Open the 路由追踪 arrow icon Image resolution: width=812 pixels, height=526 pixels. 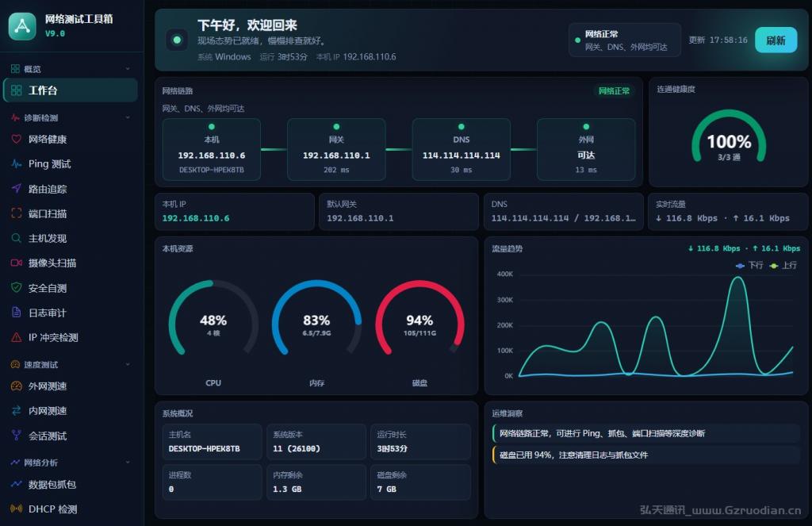pyautogui.click(x=16, y=189)
